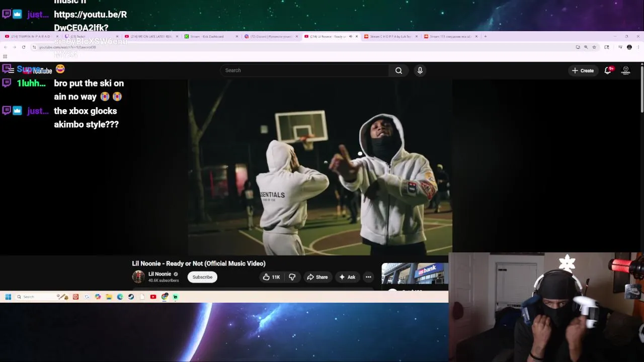The image size is (644, 362).
Task: Go back in browser history
Action: pyautogui.click(x=5, y=47)
